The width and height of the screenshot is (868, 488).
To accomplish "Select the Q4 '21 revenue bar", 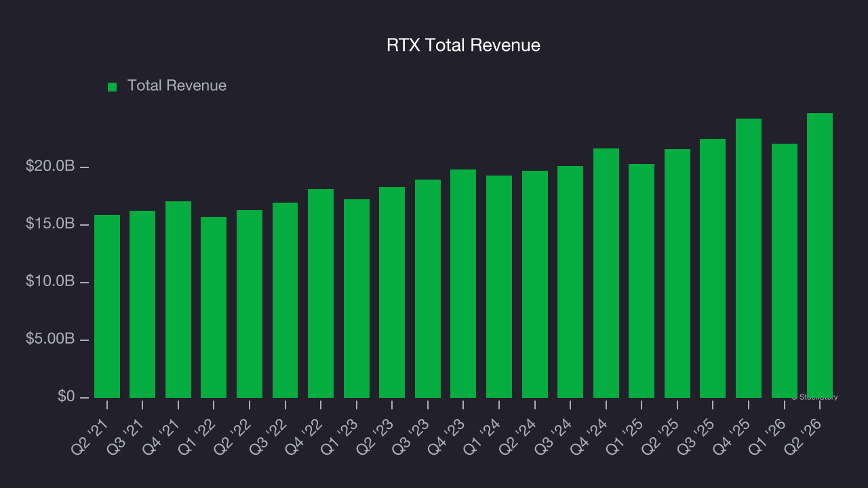I will pyautogui.click(x=178, y=300).
